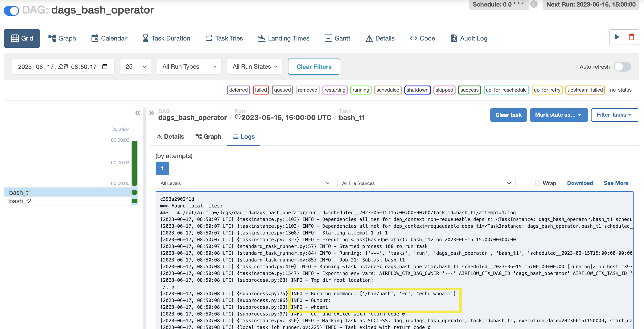This screenshot has height=329, width=644.
Task: Click the running status legend badge
Action: coord(361,90)
